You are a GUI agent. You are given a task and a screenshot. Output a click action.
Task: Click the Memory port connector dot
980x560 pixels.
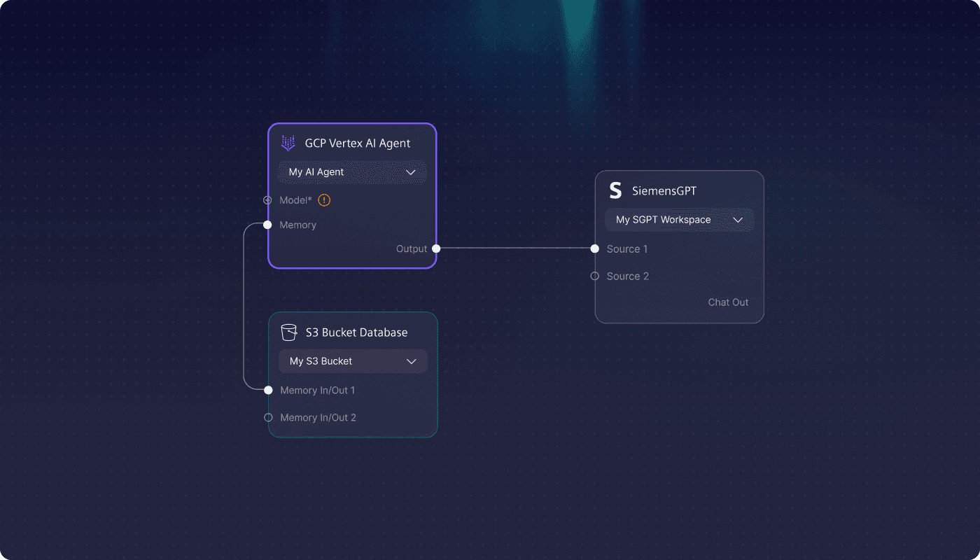point(267,225)
